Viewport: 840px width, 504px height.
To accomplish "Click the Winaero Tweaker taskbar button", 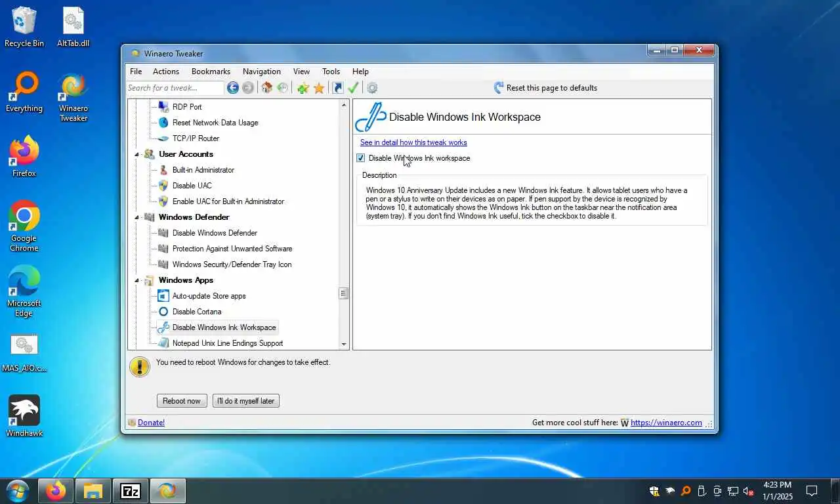I will [x=168, y=490].
